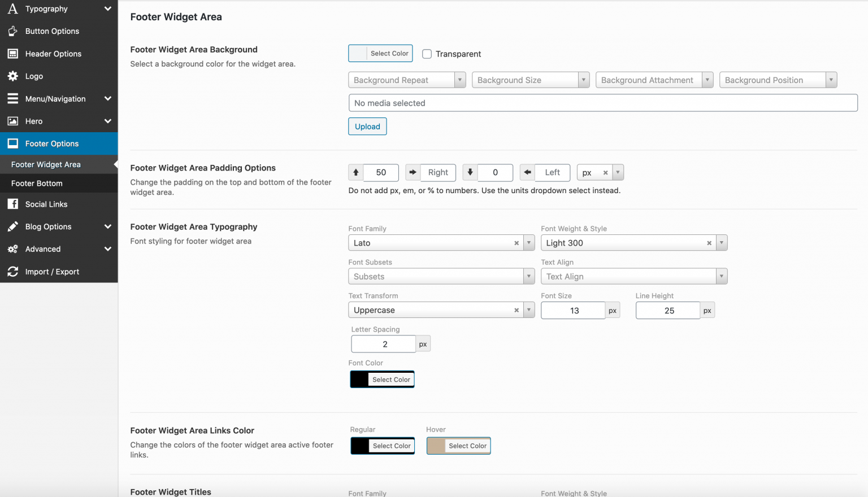The width and height of the screenshot is (868, 497).
Task: Open the Footer Bottom submenu item
Action: tap(37, 183)
